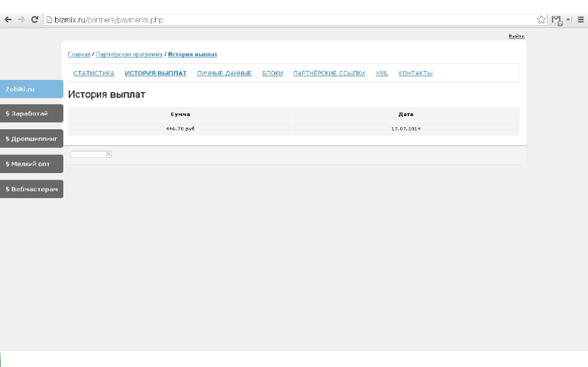Reload the page with the refresh icon

tap(34, 20)
